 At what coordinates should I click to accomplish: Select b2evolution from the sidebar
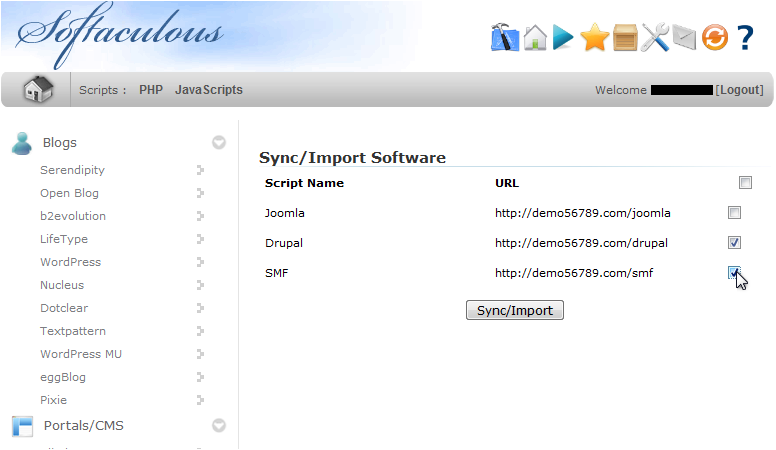(x=73, y=216)
